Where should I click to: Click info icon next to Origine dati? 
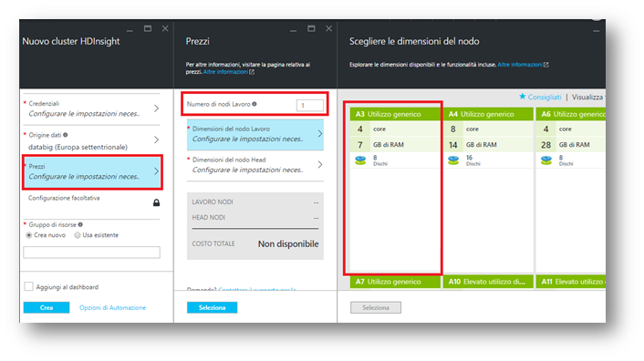pyautogui.click(x=66, y=135)
